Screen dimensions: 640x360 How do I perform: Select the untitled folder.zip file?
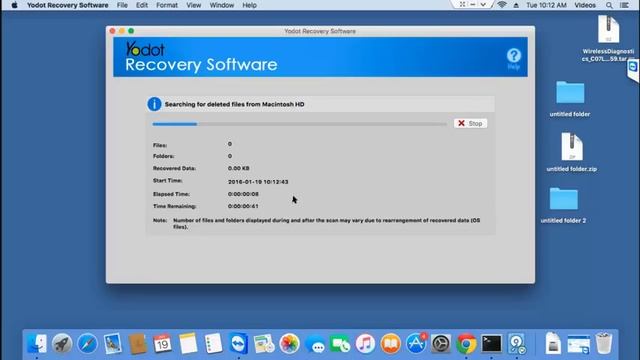tap(571, 152)
